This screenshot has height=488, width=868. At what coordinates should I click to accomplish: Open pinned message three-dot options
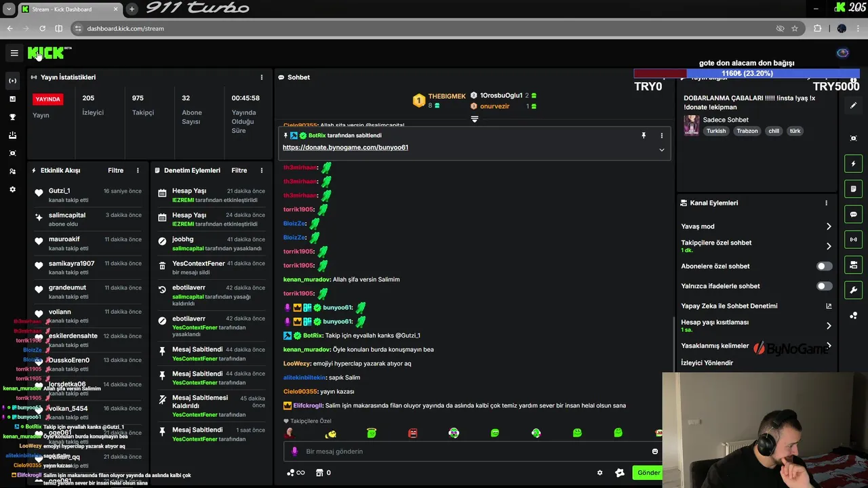tap(662, 136)
